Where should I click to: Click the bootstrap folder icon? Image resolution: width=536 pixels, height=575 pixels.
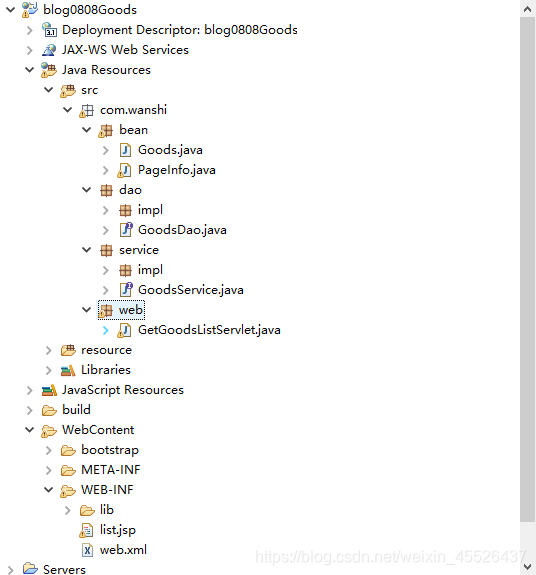pyautogui.click(x=68, y=450)
